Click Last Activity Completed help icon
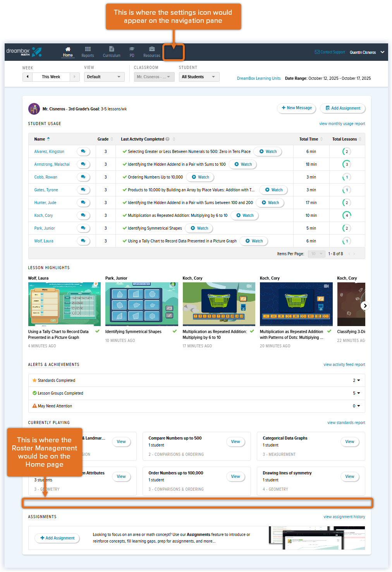 click(x=168, y=139)
